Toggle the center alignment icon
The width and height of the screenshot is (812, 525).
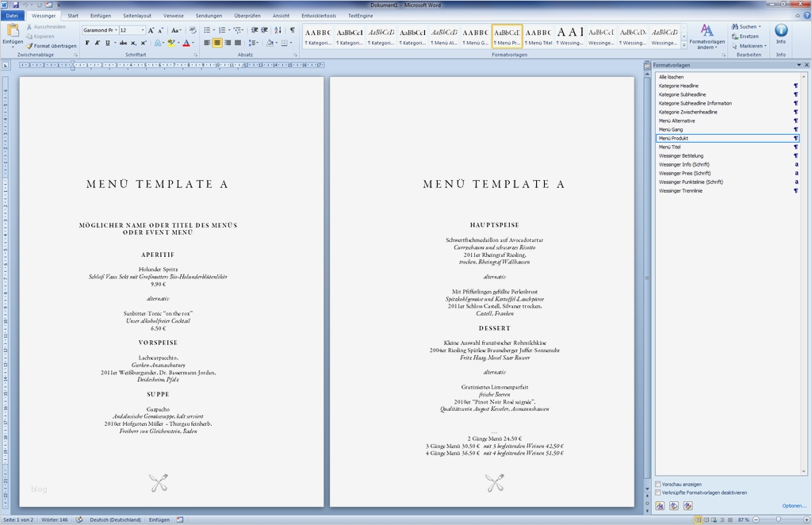pos(217,43)
